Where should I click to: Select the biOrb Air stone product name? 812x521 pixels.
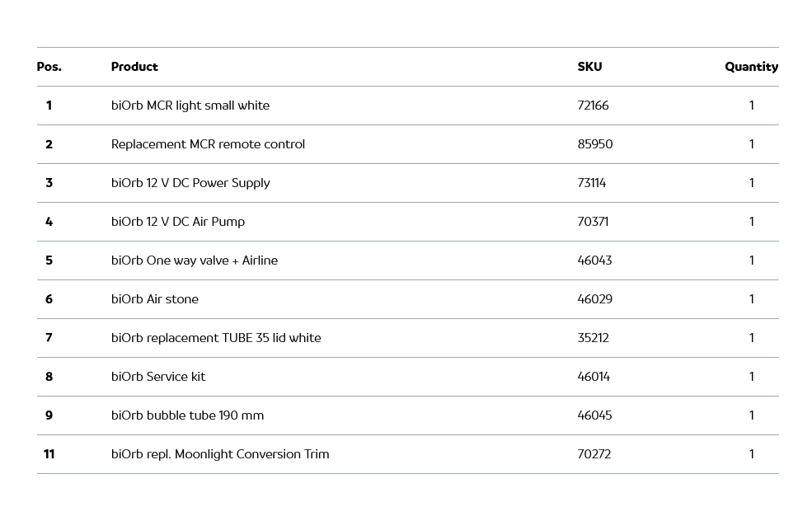pyautogui.click(x=155, y=299)
